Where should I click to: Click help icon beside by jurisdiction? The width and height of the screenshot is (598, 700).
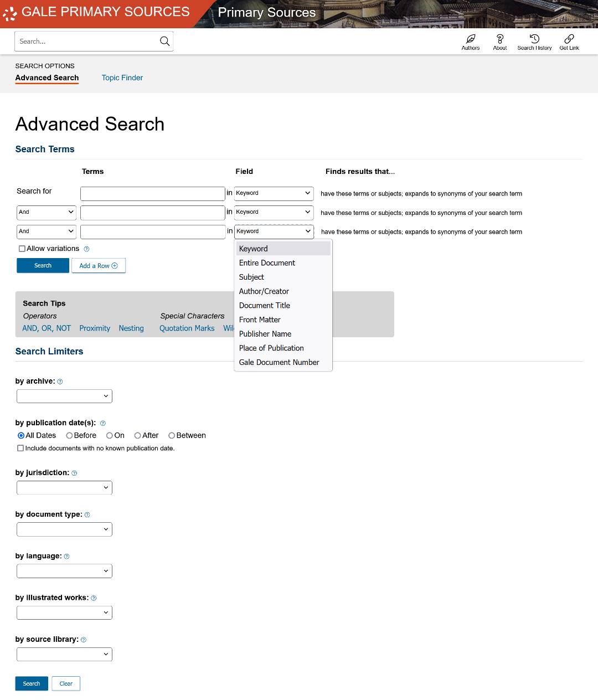coord(74,473)
